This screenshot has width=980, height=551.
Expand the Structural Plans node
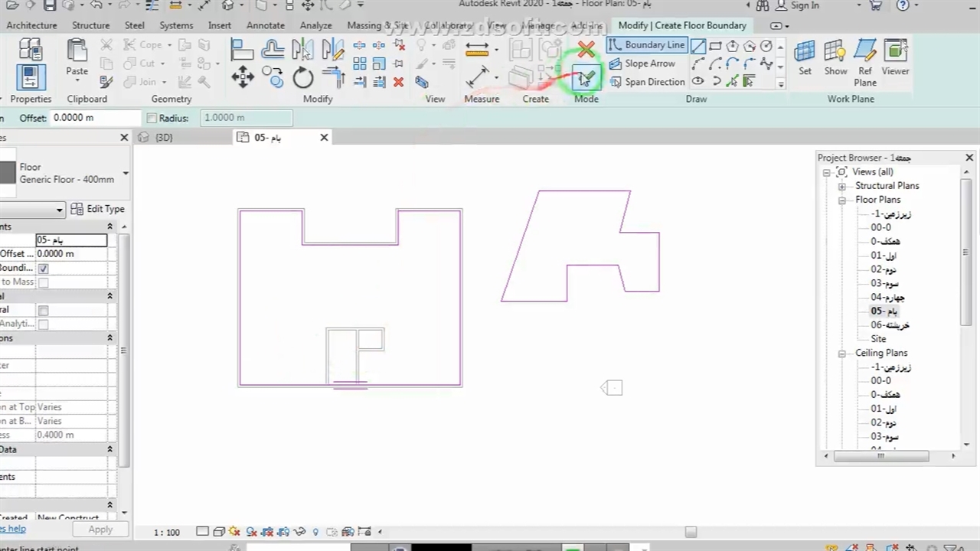point(841,186)
